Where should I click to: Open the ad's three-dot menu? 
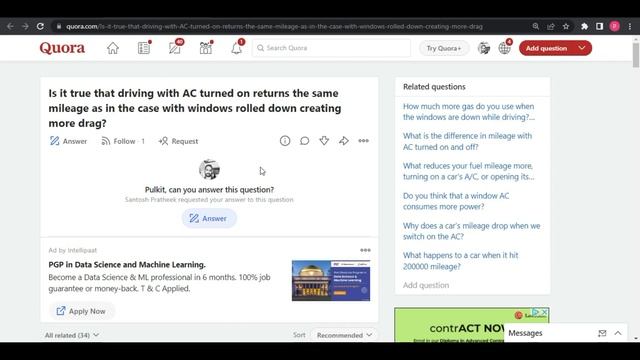[x=365, y=250]
